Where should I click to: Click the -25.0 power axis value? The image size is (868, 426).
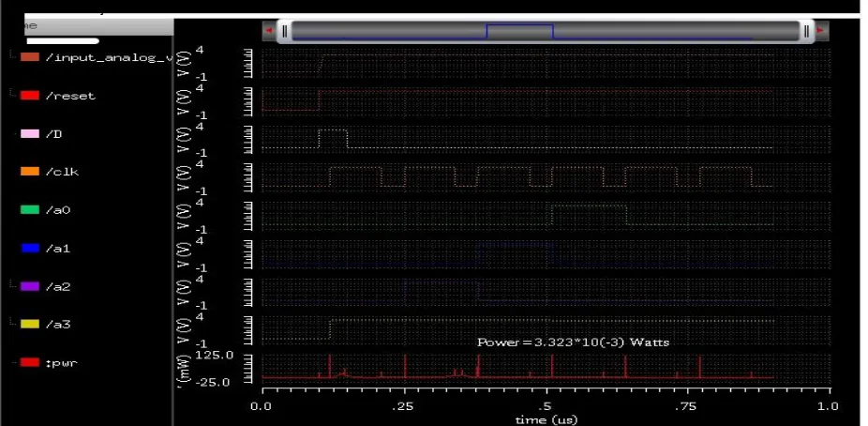pyautogui.click(x=213, y=382)
